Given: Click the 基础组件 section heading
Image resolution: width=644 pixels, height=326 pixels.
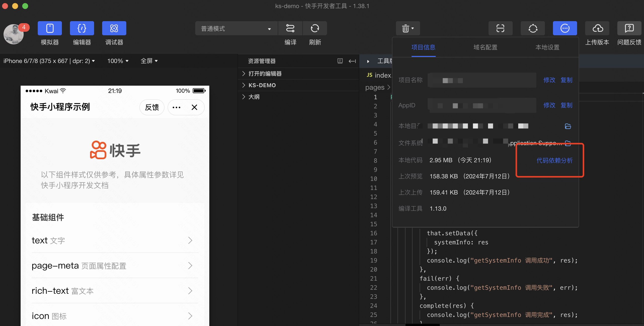Looking at the screenshot, I should point(48,217).
